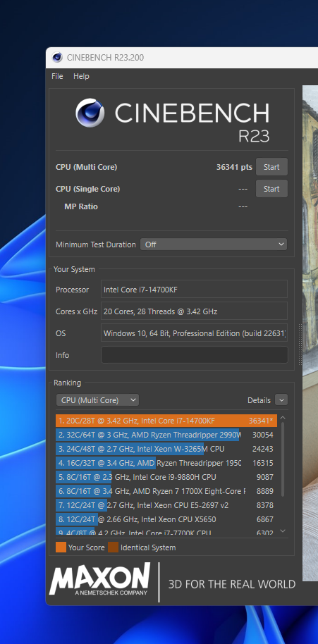Select ranking row 6 Ryzen 7 1700X
Screen dimensions: 318x644
[x=166, y=491]
